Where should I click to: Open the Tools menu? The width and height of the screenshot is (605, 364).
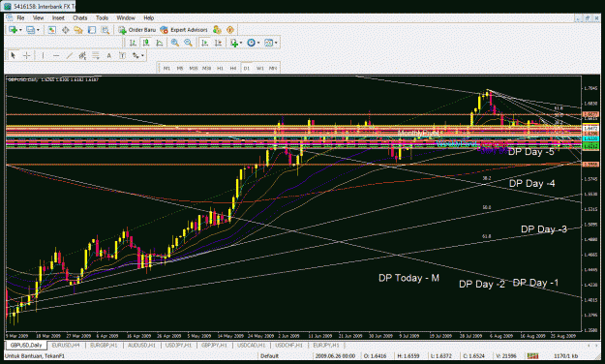point(102,18)
